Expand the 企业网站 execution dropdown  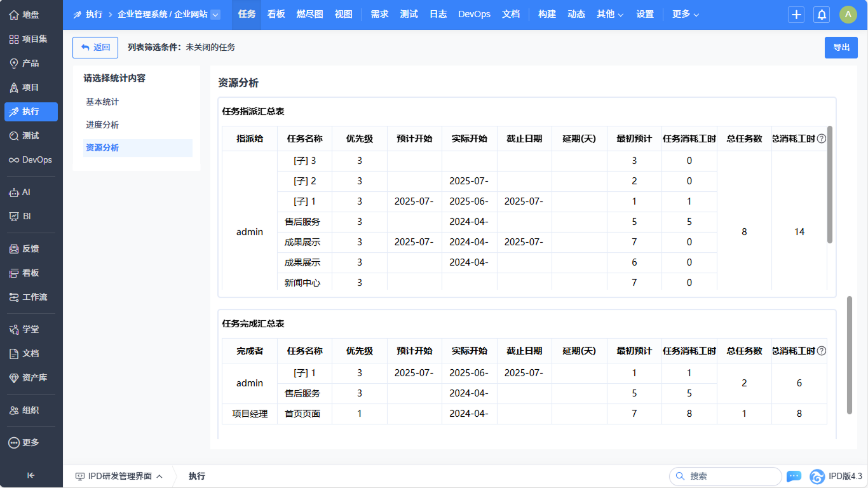coord(215,15)
